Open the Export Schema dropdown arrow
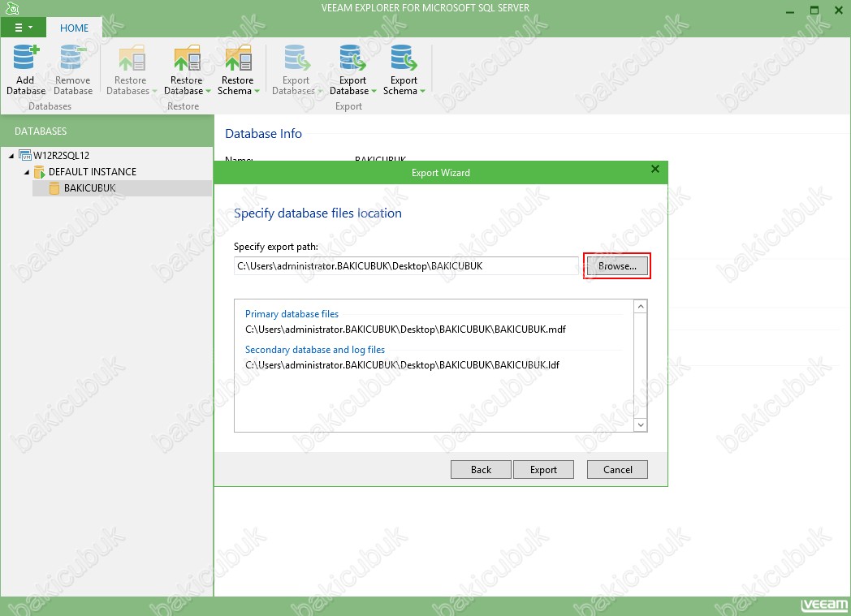This screenshot has height=616, width=851. coord(422,91)
